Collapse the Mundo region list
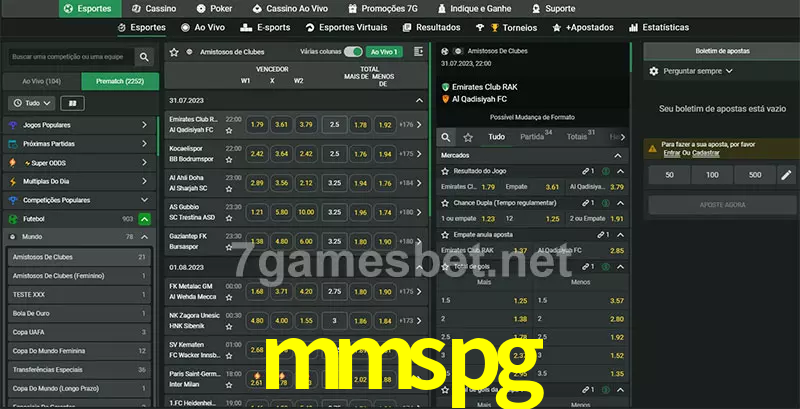 144,237
